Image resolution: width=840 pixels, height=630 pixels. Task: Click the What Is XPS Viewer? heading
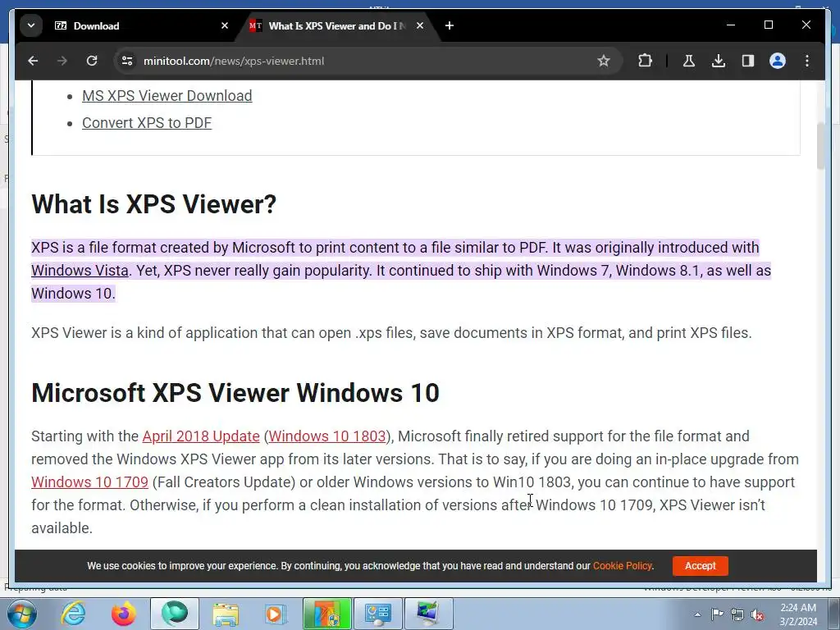153,204
